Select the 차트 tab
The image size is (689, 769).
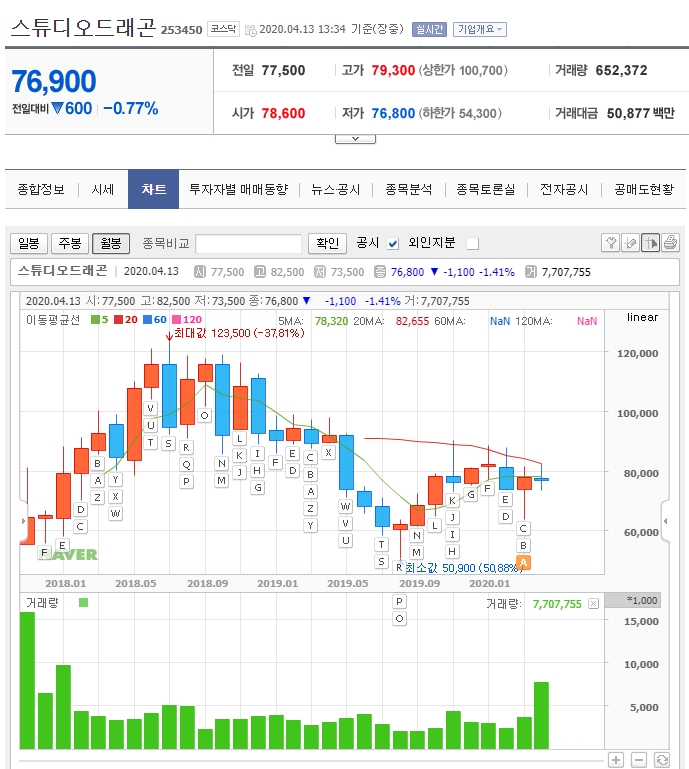tap(153, 189)
